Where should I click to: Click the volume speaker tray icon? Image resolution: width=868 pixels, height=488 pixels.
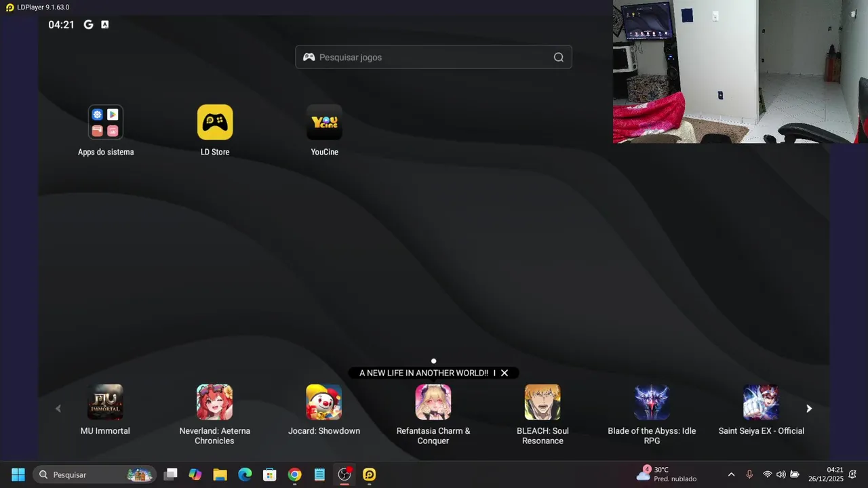[781, 474]
